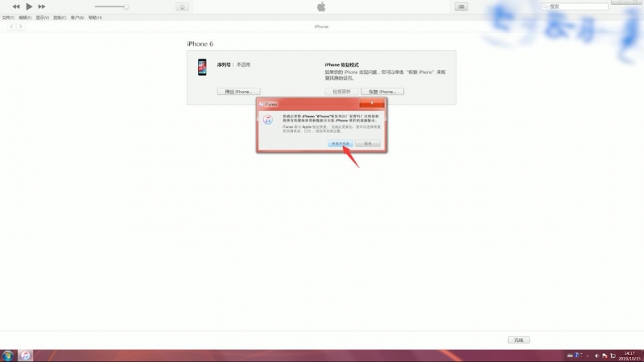Cancel the iTunes restore dialog
The height and width of the screenshot is (362, 644).
(368, 143)
